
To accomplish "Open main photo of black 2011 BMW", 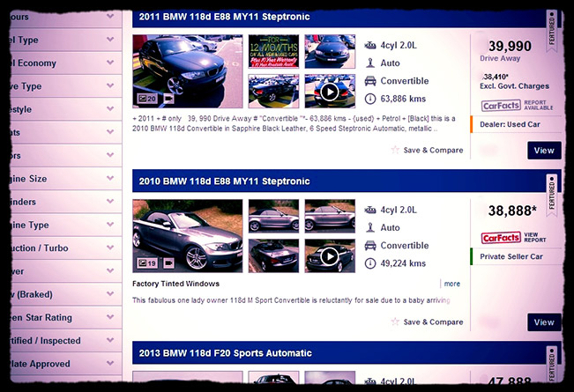I will coord(188,71).
